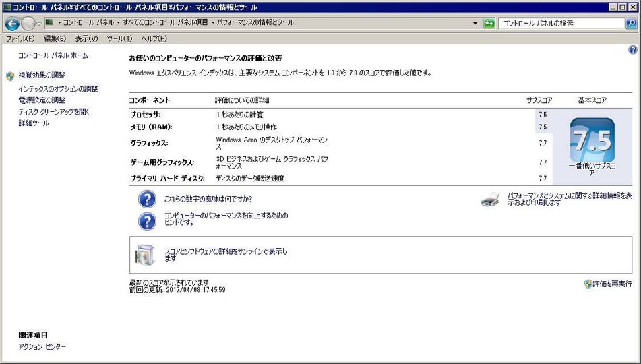Open アクション センター link
This screenshot has width=641, height=364.
[42, 347]
